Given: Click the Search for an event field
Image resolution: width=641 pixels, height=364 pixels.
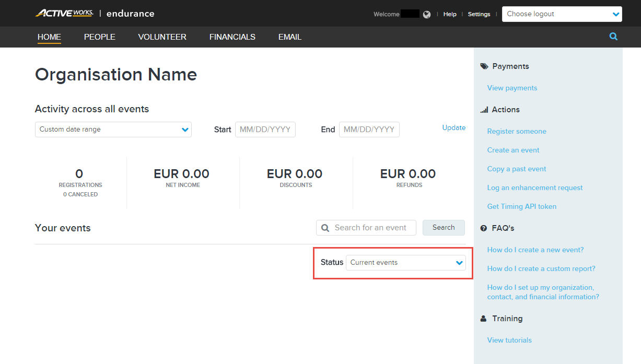Looking at the screenshot, I should [366, 228].
